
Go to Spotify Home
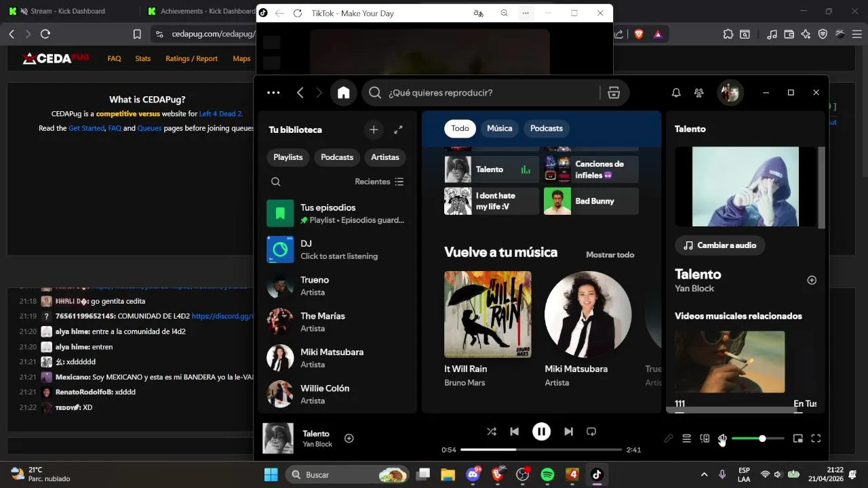(x=344, y=93)
